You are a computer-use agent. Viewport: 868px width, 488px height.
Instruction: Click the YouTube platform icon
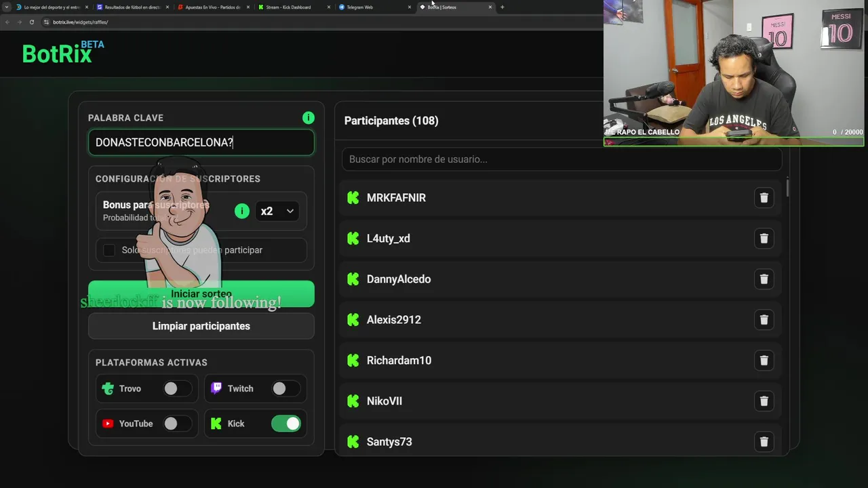coord(108,424)
